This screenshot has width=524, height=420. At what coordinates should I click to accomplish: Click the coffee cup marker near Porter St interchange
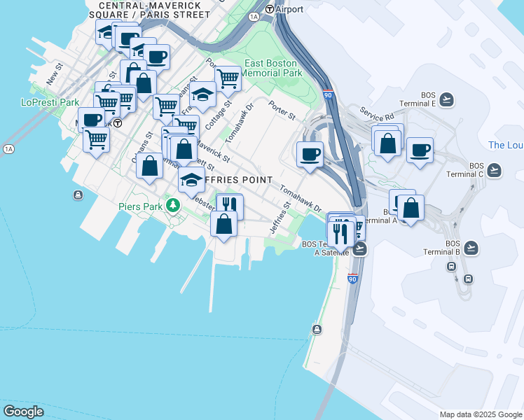[310, 155]
